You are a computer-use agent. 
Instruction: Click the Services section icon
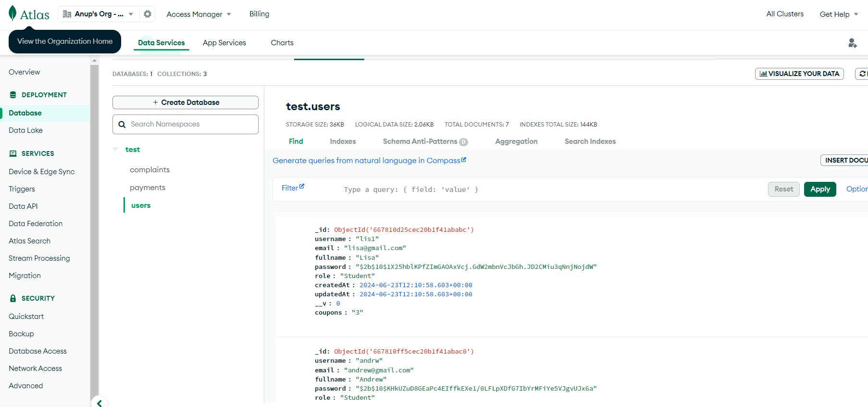13,153
